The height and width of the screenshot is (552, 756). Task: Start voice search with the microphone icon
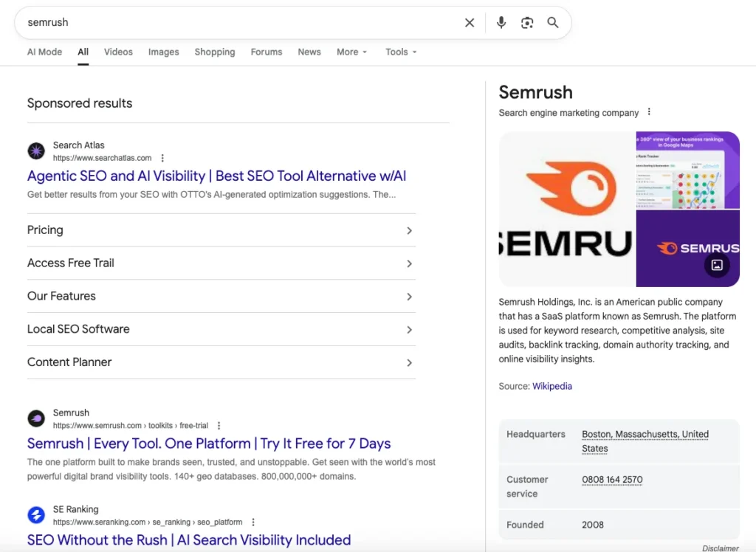[501, 23]
